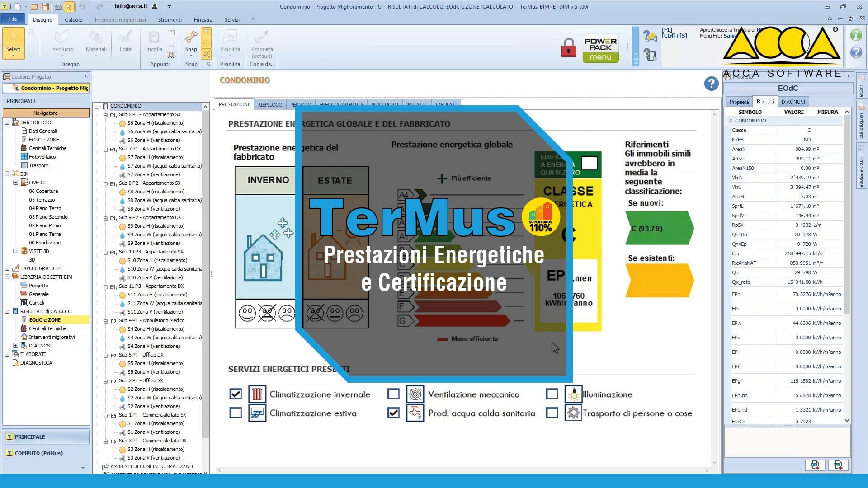This screenshot has height=488, width=868.
Task: Collapse the RISULTATI di CALCOLO node
Action: coord(7,311)
